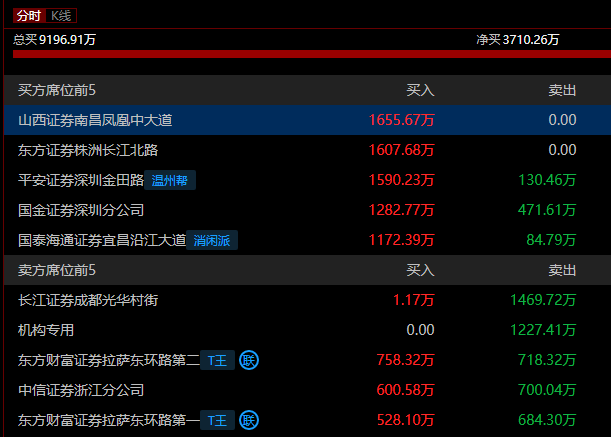Click sell amount 718.32万
This screenshot has width=611, height=437.
tap(547, 360)
